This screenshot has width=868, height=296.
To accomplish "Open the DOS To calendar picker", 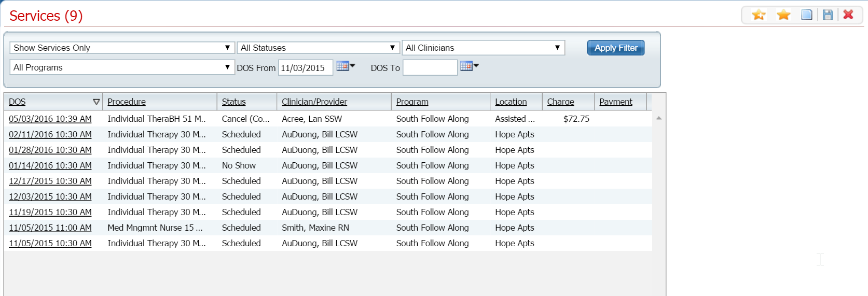I will click(469, 66).
